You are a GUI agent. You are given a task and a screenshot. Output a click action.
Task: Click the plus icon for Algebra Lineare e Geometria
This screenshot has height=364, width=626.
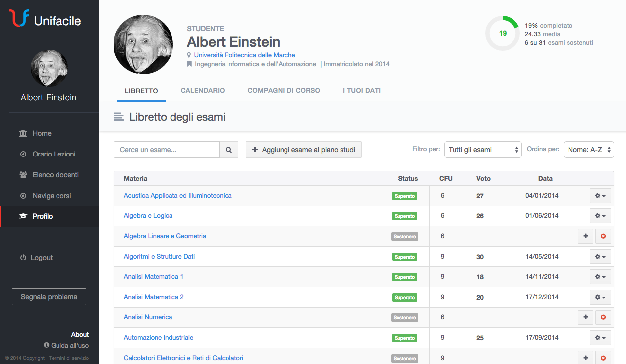tap(585, 236)
